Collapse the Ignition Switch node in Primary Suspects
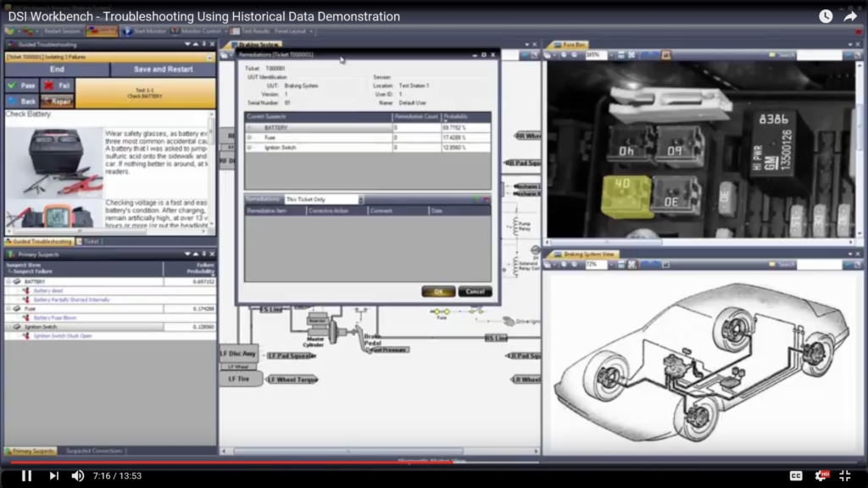The height and width of the screenshot is (488, 868). pos(8,327)
